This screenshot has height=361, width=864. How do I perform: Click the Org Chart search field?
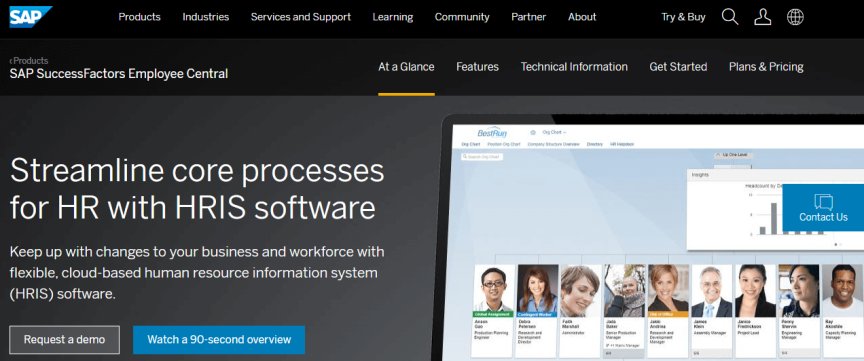pos(483,157)
